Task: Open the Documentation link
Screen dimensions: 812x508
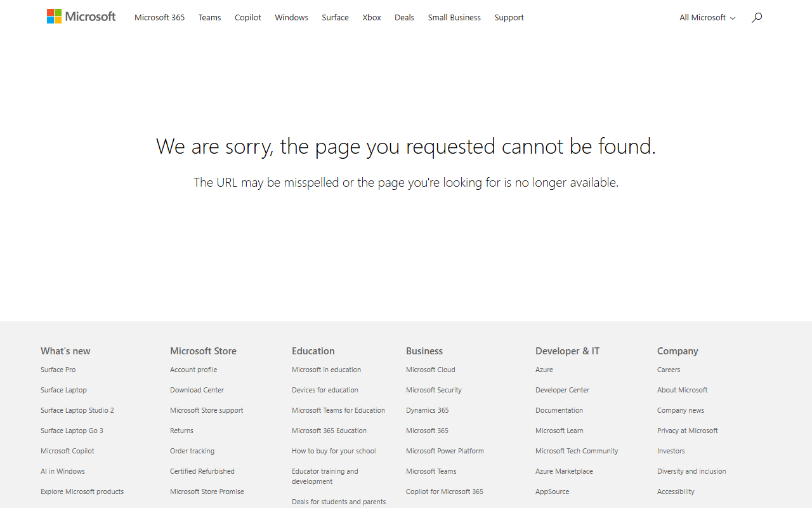Action: (559, 410)
